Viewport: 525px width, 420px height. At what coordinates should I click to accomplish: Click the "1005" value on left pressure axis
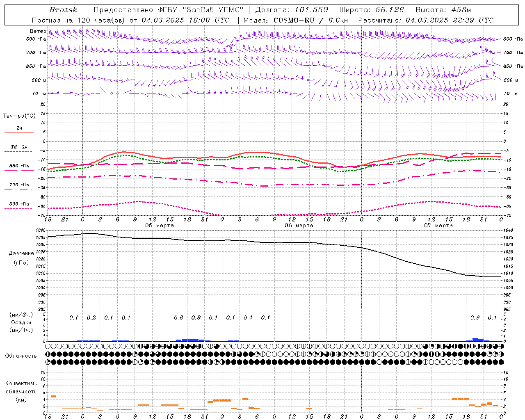[41, 281]
